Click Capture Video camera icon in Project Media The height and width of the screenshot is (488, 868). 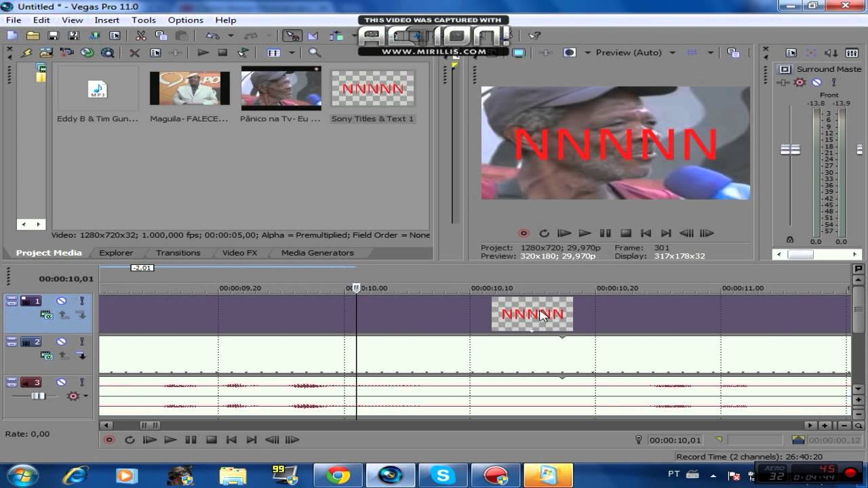pos(66,53)
